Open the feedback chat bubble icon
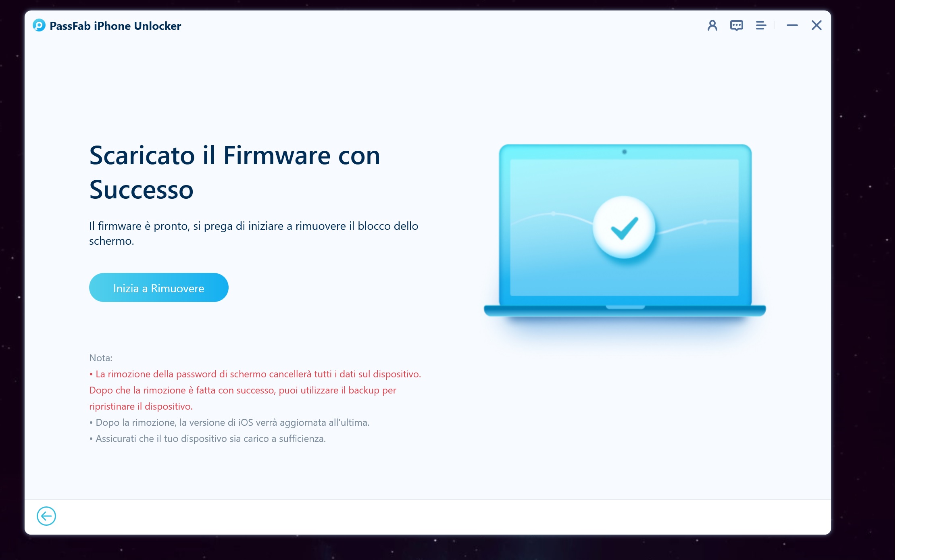Image resolution: width=929 pixels, height=560 pixels. click(x=736, y=25)
